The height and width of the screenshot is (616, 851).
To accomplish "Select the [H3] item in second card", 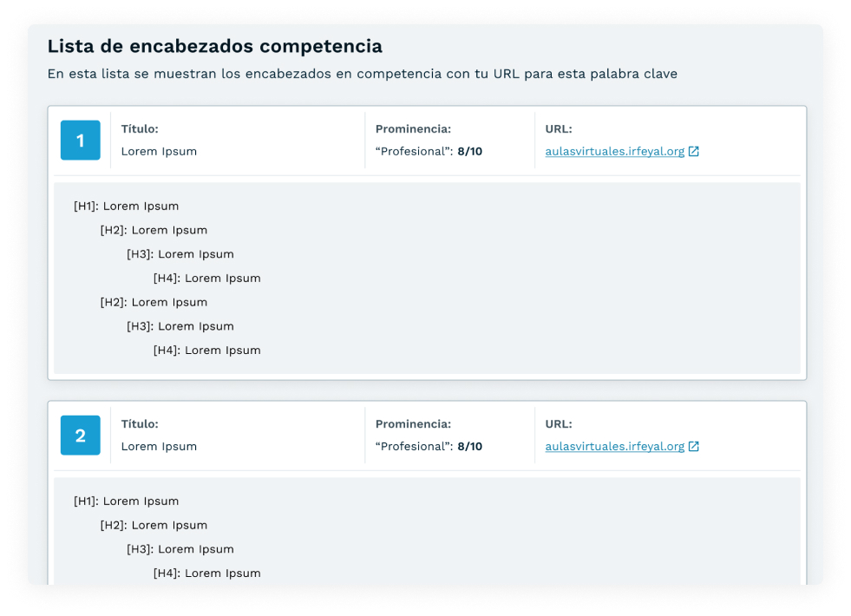I will [180, 549].
